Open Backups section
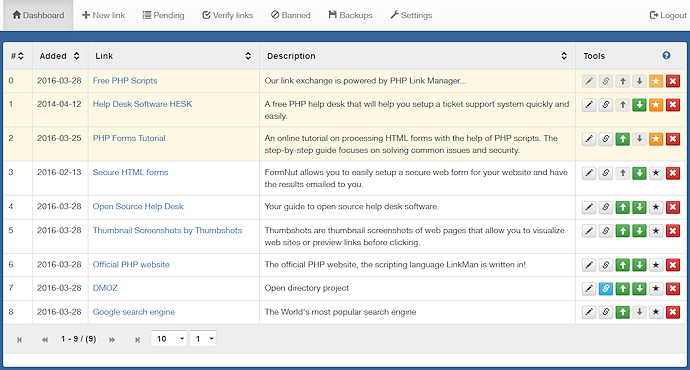Image resolution: width=690 pixels, height=370 pixels. (350, 15)
